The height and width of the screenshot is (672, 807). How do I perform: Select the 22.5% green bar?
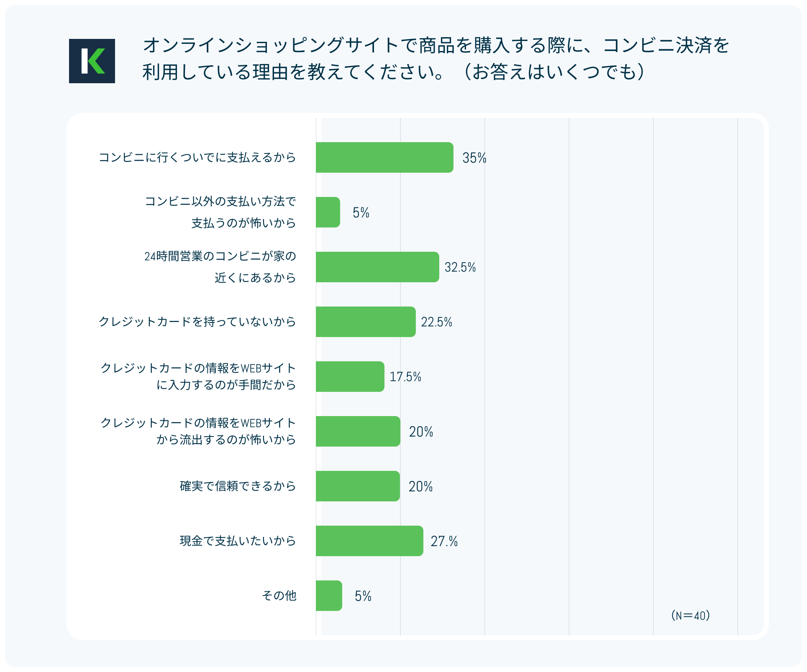(x=365, y=322)
